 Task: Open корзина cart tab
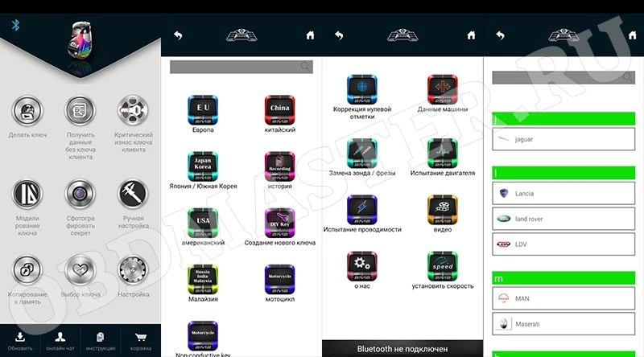pos(140,341)
